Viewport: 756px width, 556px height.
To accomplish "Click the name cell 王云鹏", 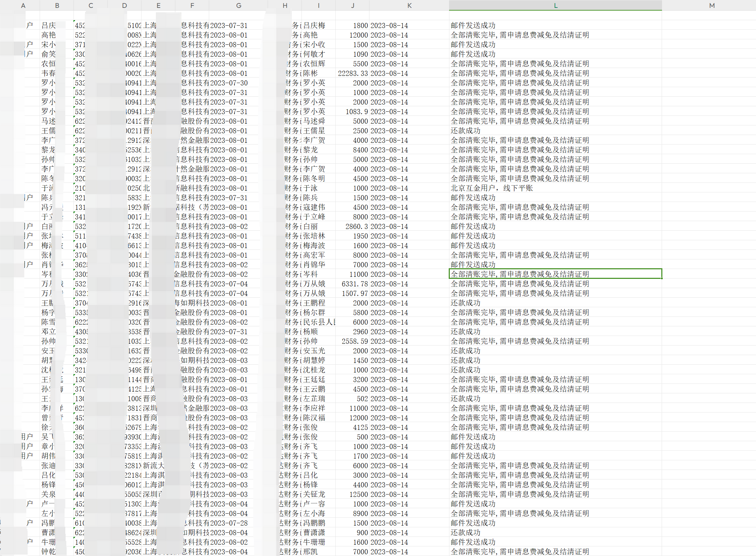I will [319, 389].
